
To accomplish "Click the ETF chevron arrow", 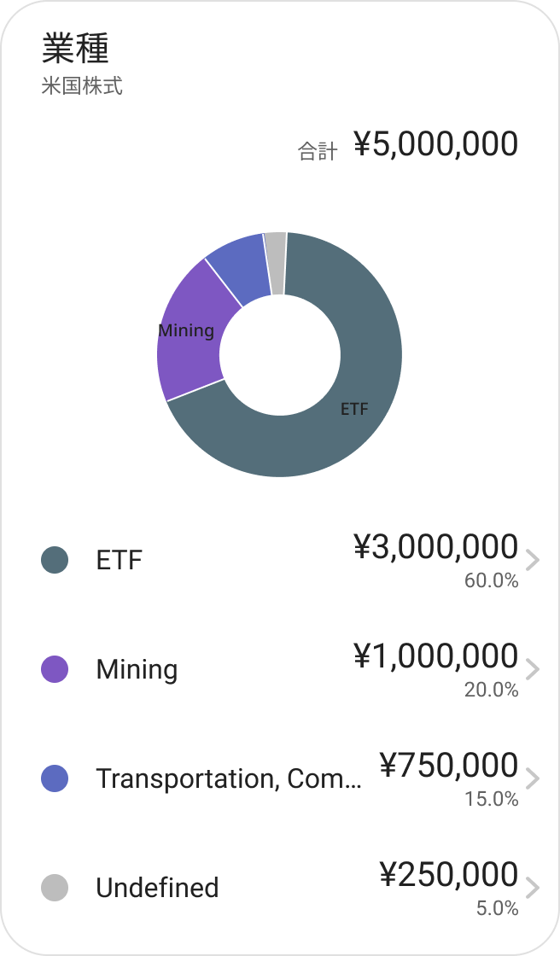I will pyautogui.click(x=533, y=561).
